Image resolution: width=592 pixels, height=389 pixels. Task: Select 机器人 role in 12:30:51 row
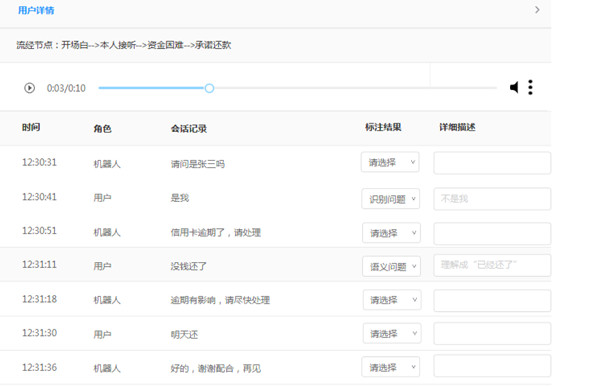pos(107,232)
